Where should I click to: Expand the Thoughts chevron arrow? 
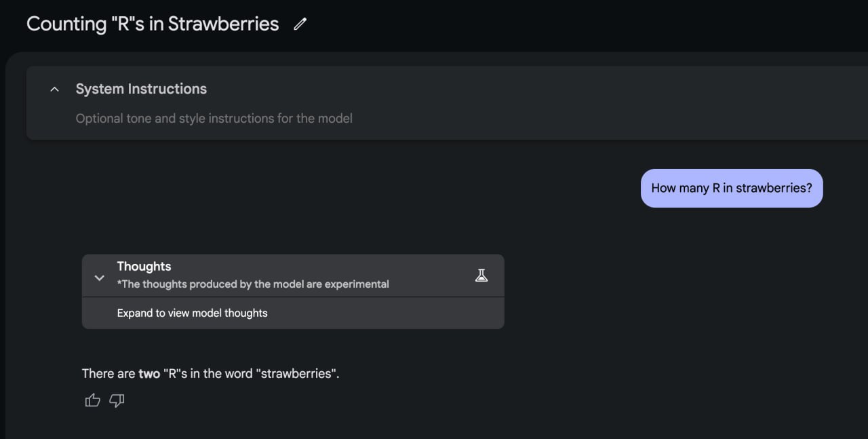click(99, 278)
